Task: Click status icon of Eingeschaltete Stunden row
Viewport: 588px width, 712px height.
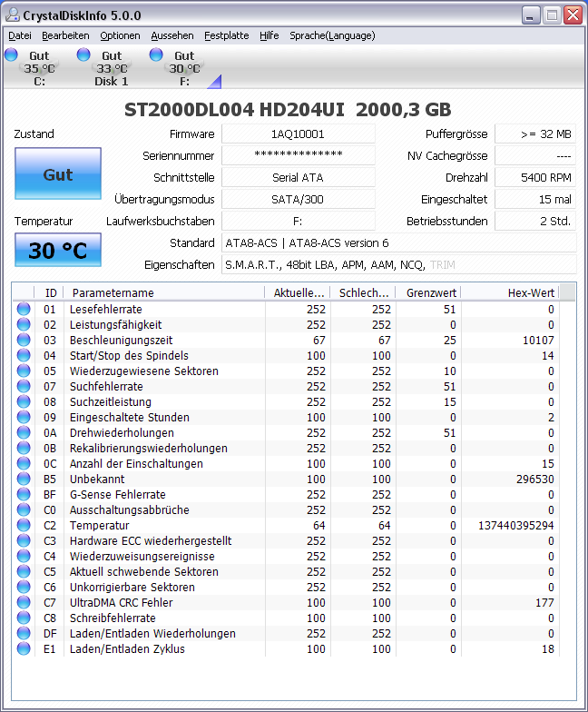Action: [x=24, y=418]
